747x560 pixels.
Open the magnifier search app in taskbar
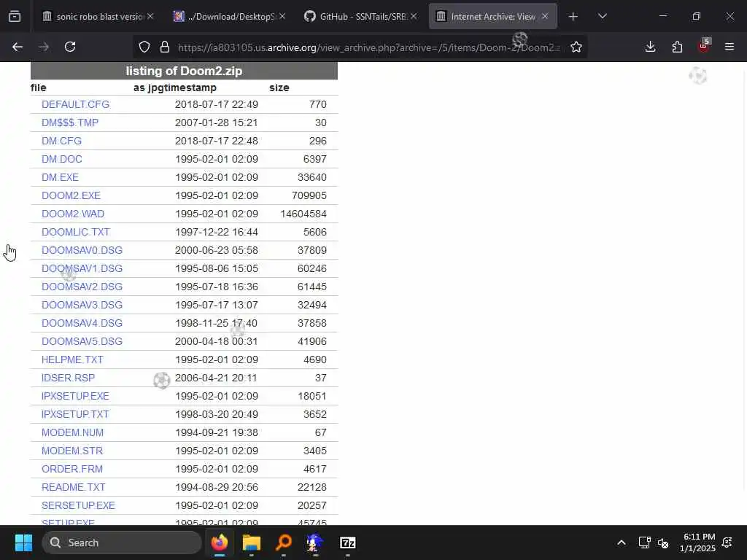click(x=284, y=542)
